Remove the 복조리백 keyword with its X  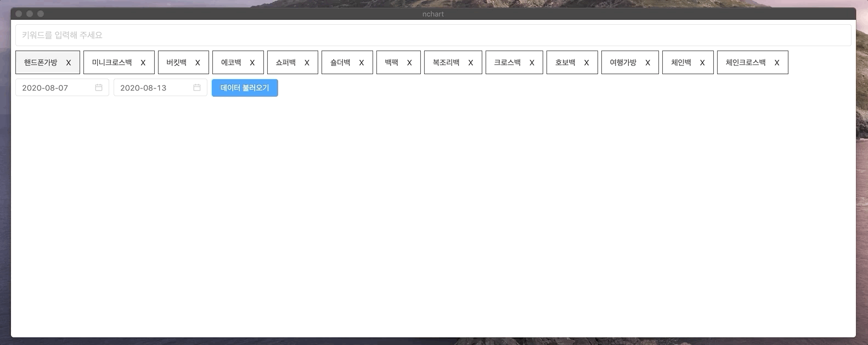[x=471, y=63]
